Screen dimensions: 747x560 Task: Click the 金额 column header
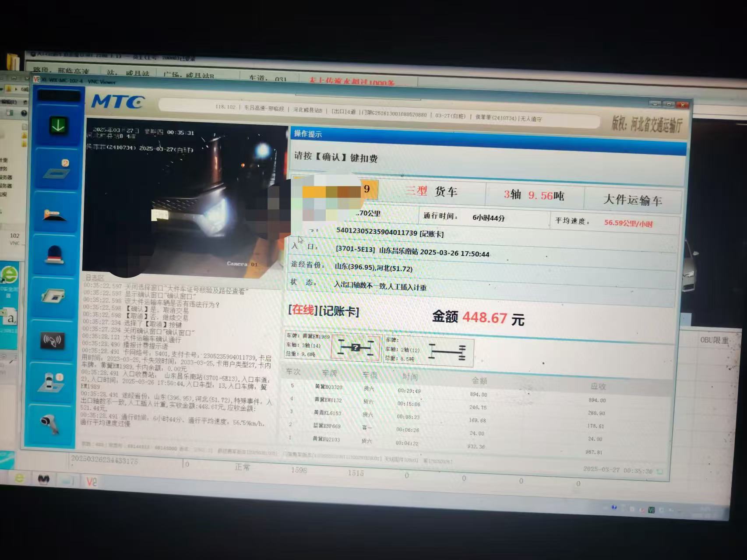[479, 381]
